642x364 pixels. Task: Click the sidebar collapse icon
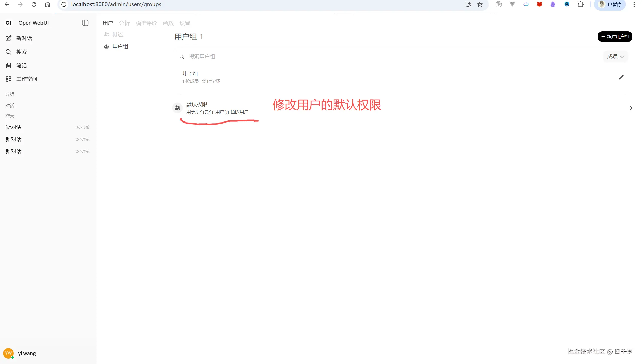pos(85,23)
